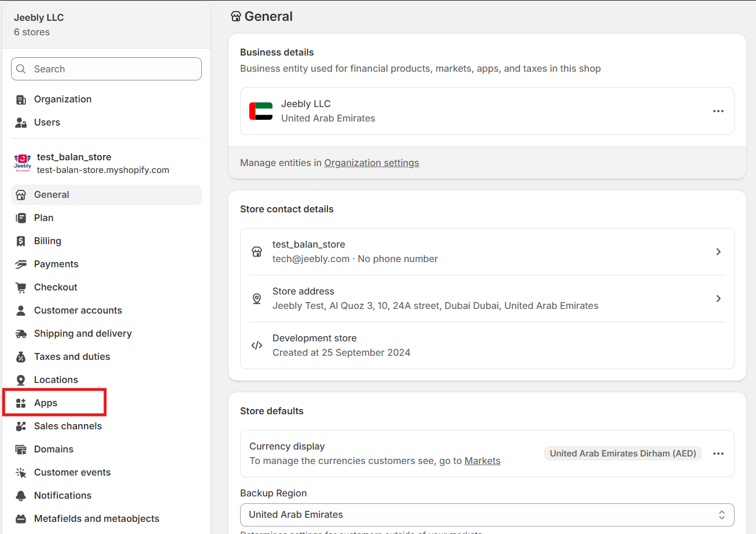Click the Billing receipt icon
Screen dimensions: 756x534
point(21,241)
